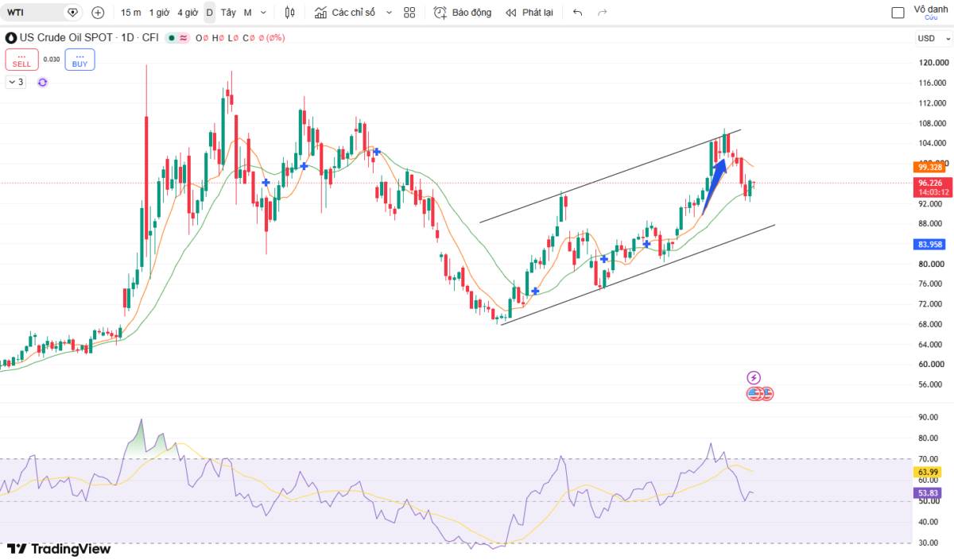Select the 1 giờ timeframe
The image size is (954, 560).
(x=159, y=13)
